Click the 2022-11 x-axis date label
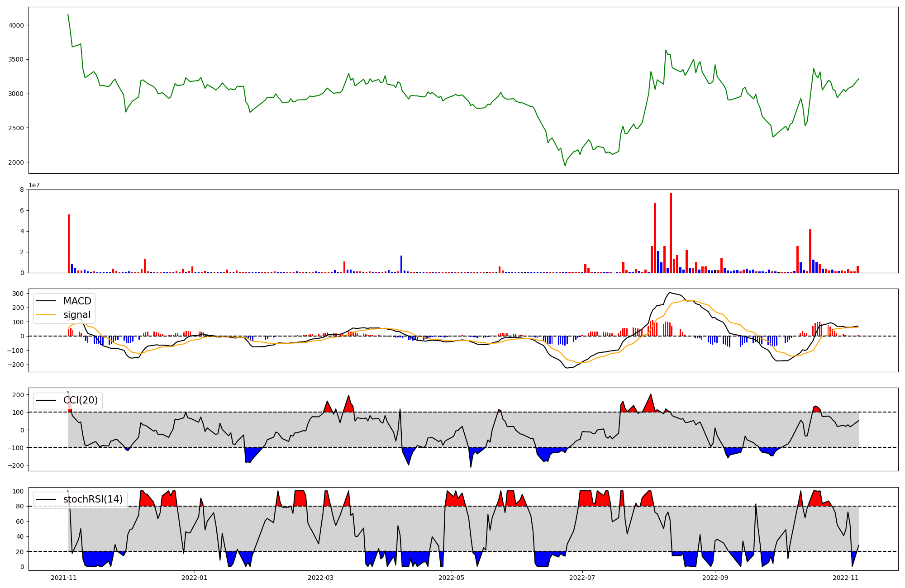The image size is (905, 588). pyautogui.click(x=846, y=577)
